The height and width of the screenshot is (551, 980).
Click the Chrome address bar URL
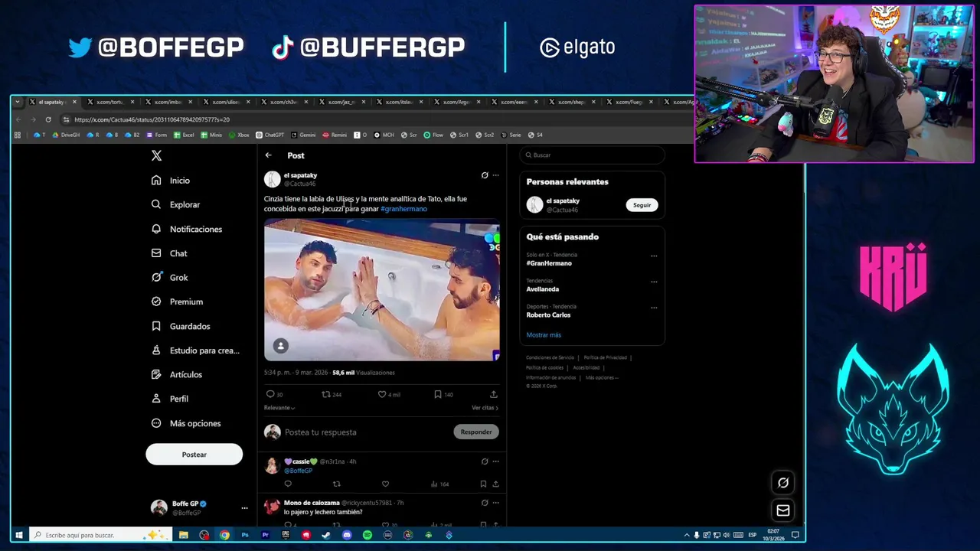(x=152, y=119)
